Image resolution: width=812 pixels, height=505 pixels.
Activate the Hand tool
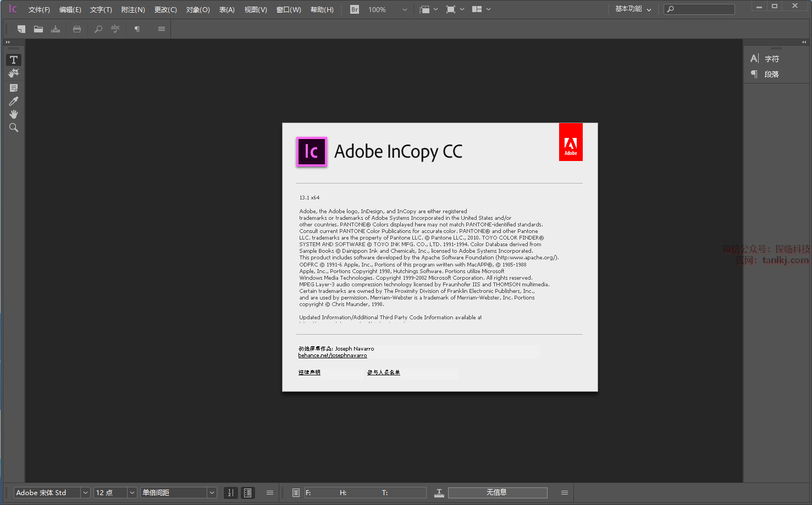(x=14, y=114)
